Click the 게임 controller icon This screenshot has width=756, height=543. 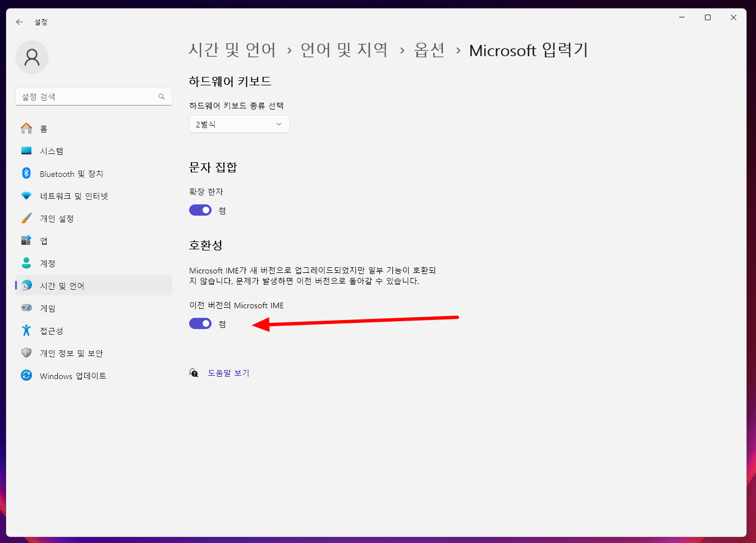point(26,308)
